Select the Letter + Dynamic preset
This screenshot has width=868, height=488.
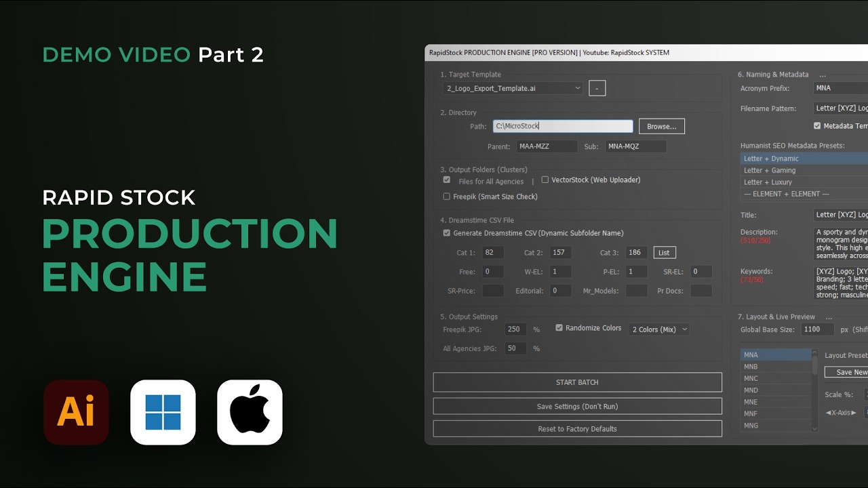804,159
